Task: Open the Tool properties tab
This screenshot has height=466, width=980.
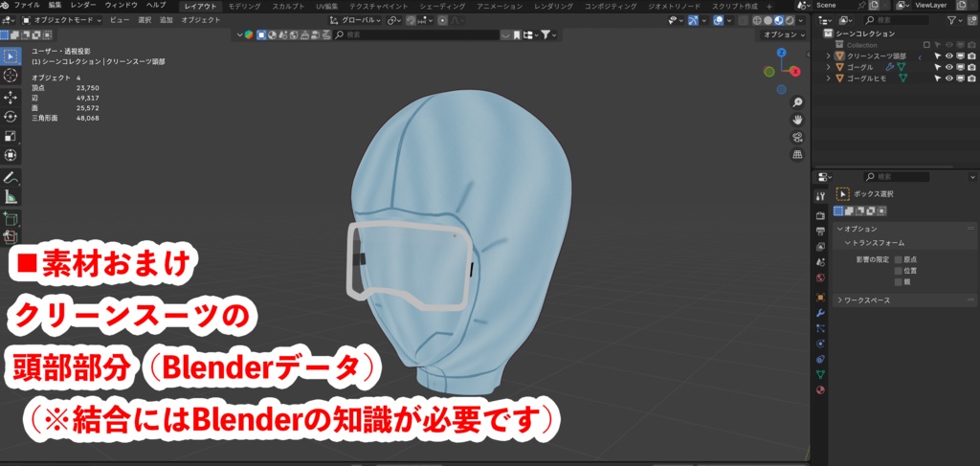Action: click(820, 196)
